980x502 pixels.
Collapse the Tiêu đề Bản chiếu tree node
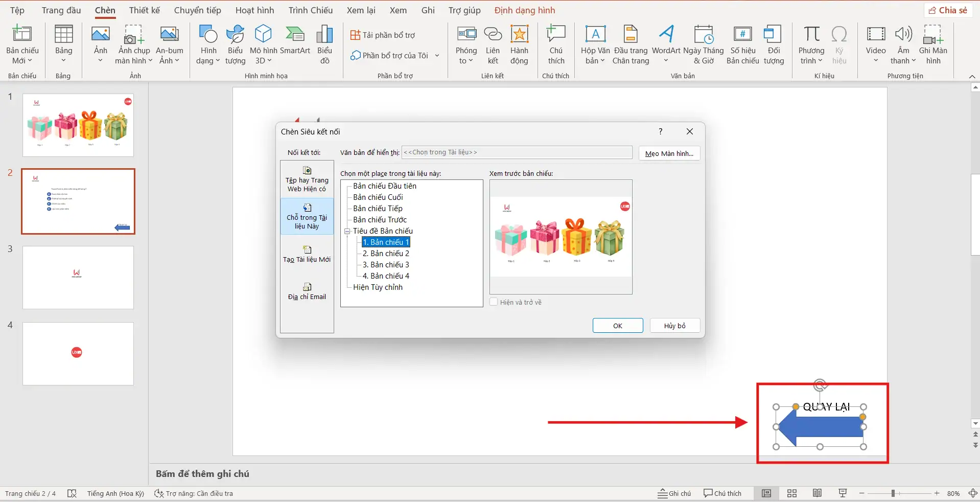tap(347, 231)
